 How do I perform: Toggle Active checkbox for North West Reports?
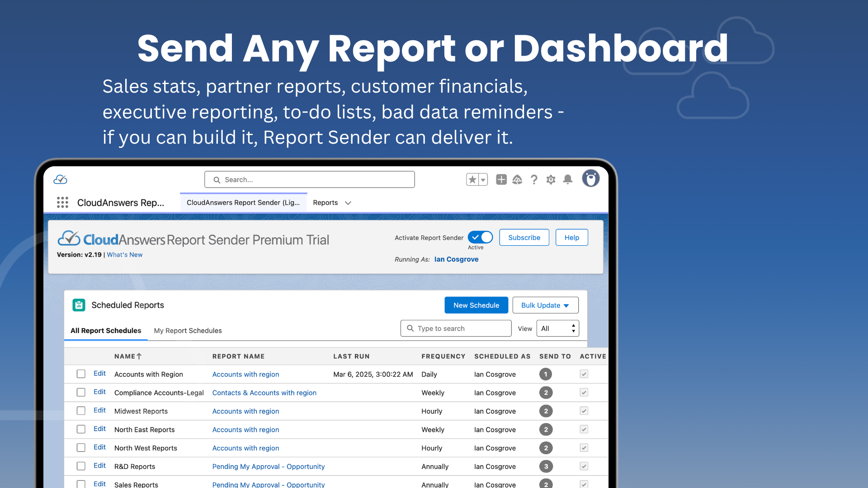584,448
